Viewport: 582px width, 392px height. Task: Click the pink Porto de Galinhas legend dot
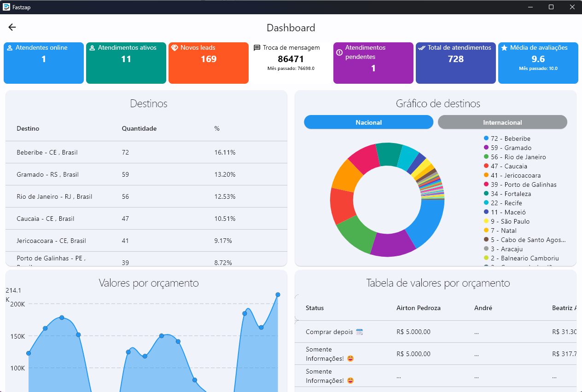click(486, 184)
